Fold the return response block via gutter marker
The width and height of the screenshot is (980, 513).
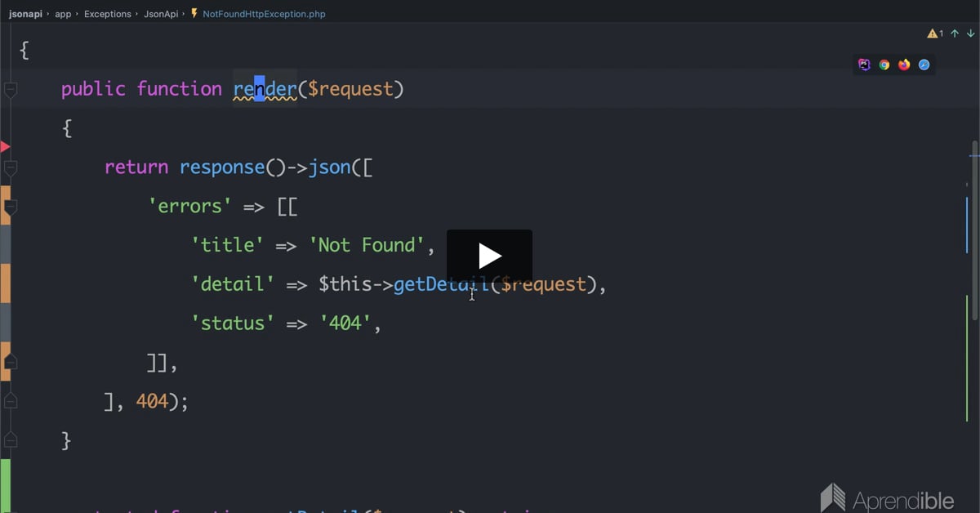(x=11, y=168)
